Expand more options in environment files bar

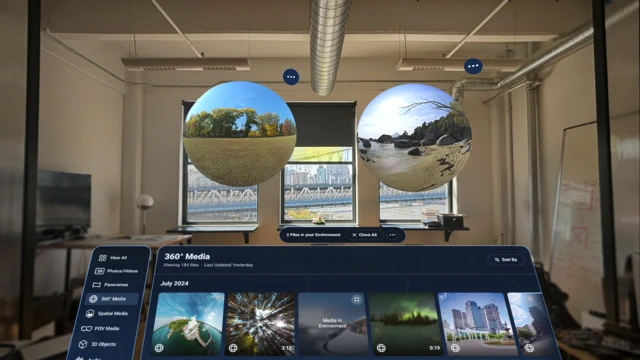tap(392, 235)
